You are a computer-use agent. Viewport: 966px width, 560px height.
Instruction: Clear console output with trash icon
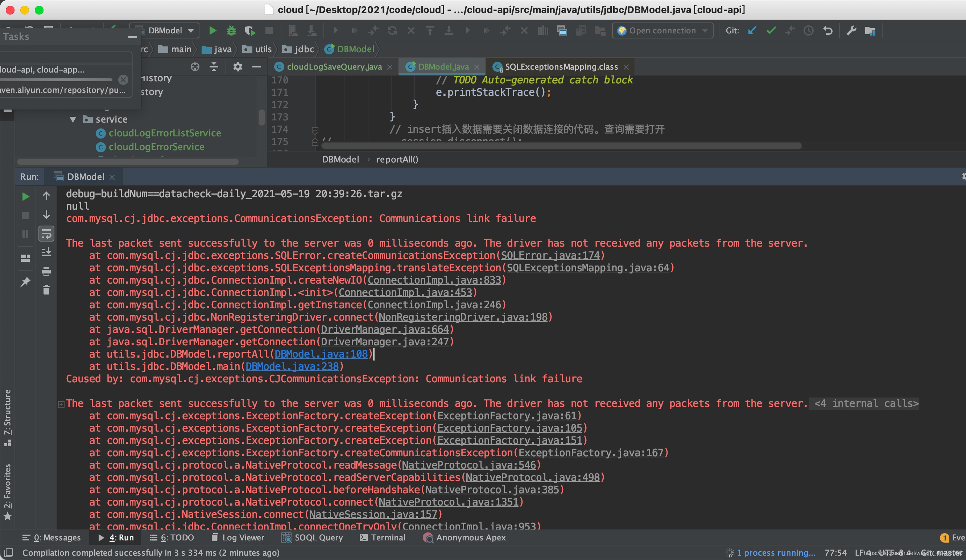point(46,290)
